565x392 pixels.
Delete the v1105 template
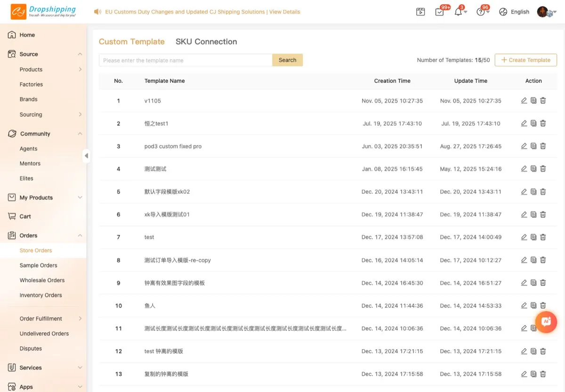point(543,101)
